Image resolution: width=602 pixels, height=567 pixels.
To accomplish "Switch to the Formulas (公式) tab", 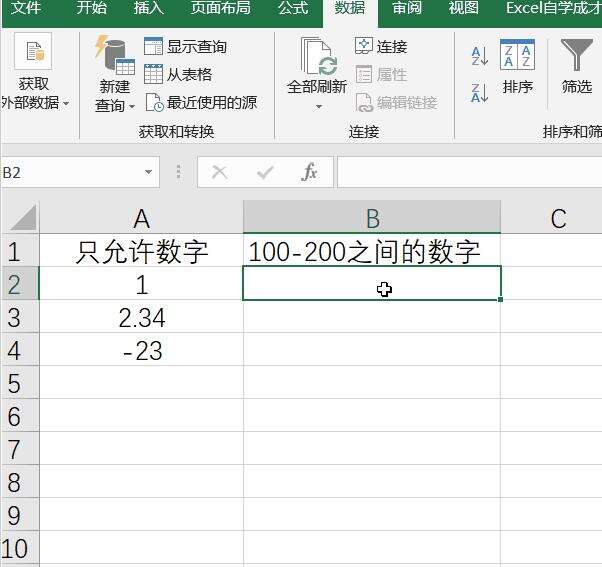I will pos(293,8).
